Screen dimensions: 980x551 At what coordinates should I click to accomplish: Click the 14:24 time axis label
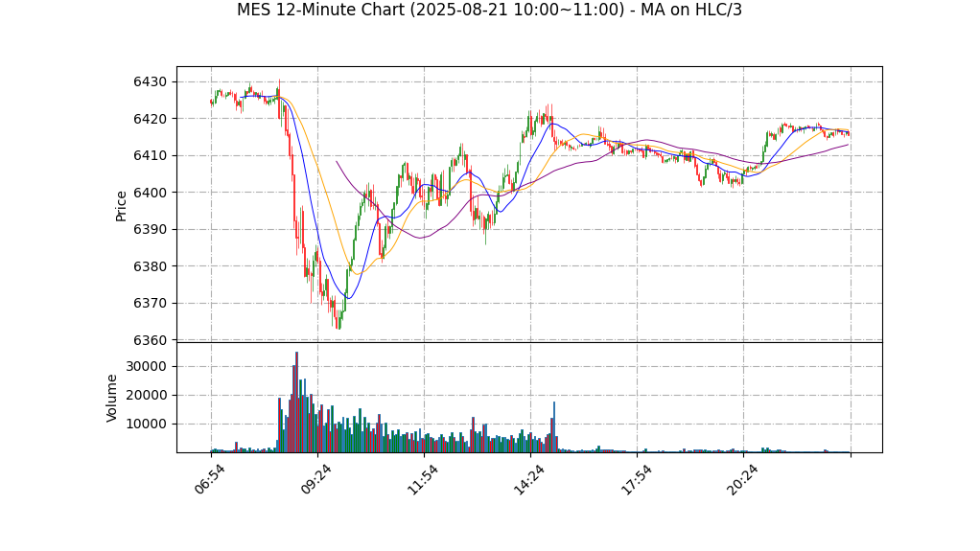[529, 480]
